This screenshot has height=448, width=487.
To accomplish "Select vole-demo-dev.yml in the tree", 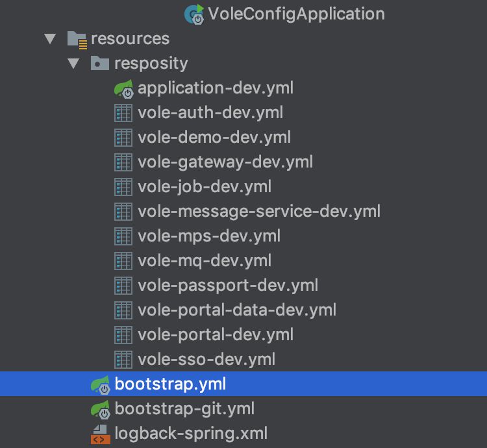I will (x=214, y=138).
